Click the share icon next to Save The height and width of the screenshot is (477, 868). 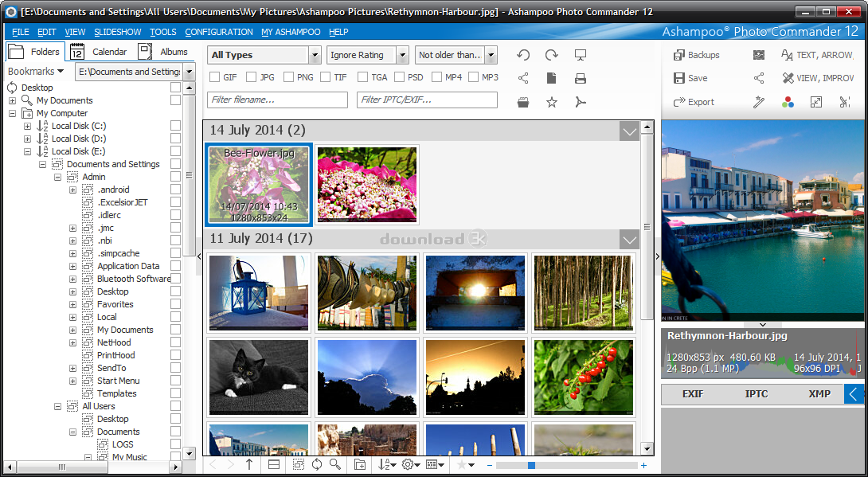coord(759,78)
